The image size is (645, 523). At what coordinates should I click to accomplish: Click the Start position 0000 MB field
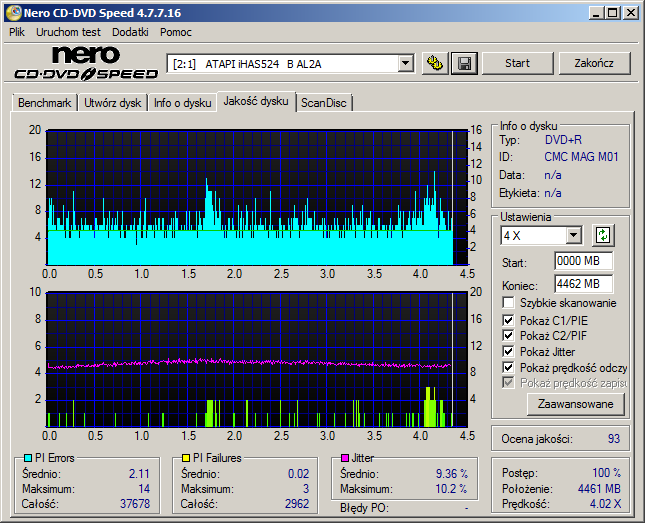(x=583, y=261)
